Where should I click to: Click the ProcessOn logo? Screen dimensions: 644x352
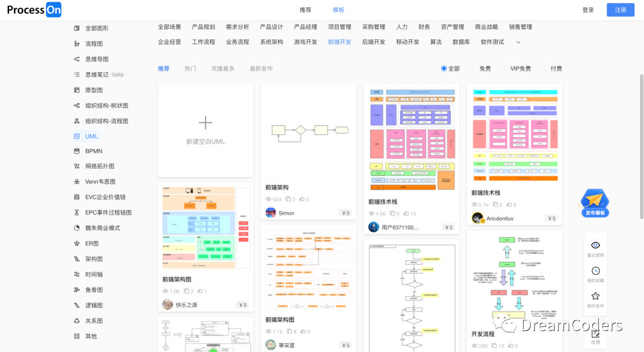[x=34, y=10]
